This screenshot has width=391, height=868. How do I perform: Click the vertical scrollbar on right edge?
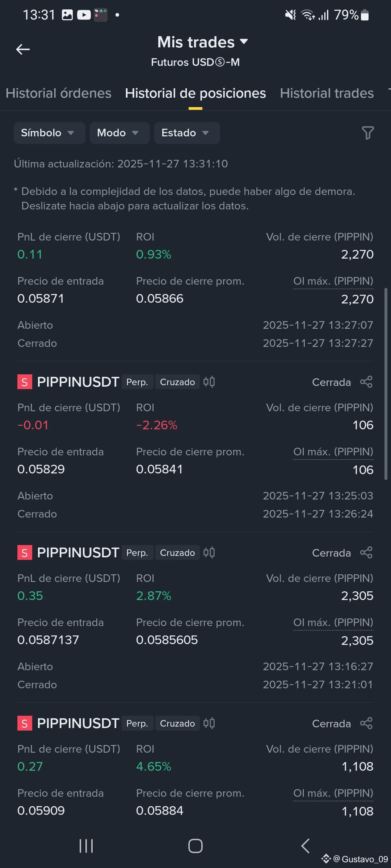coord(386,384)
